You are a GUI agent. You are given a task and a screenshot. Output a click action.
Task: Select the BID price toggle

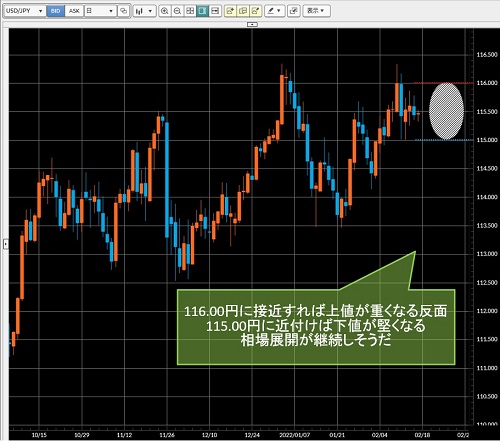(55, 11)
